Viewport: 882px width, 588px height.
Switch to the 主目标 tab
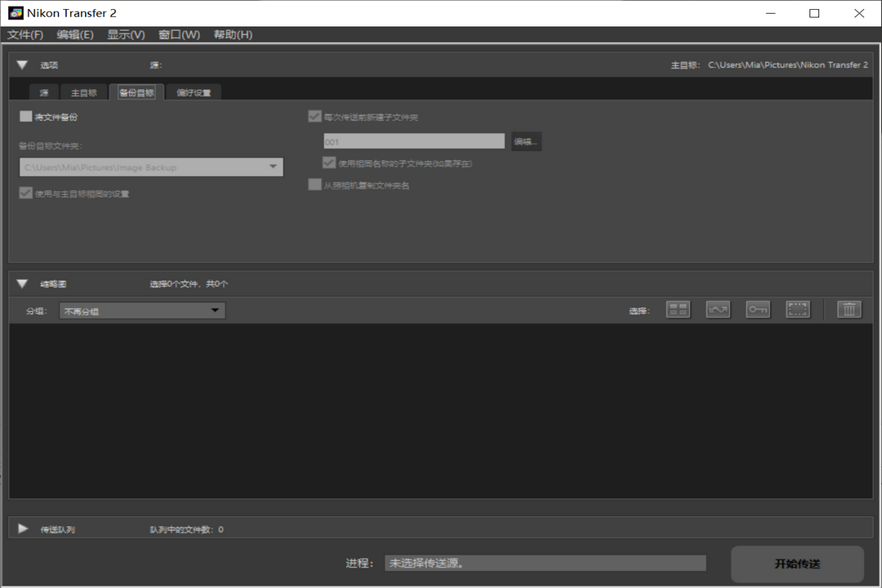point(84,92)
